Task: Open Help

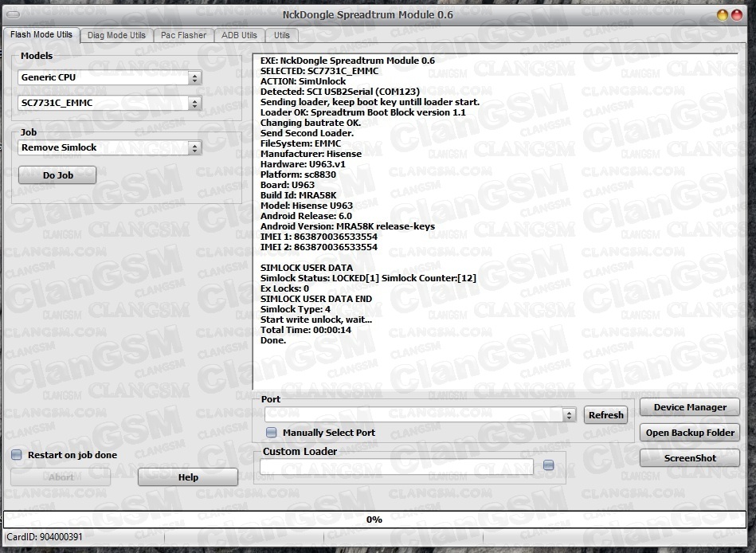Action: (188, 477)
